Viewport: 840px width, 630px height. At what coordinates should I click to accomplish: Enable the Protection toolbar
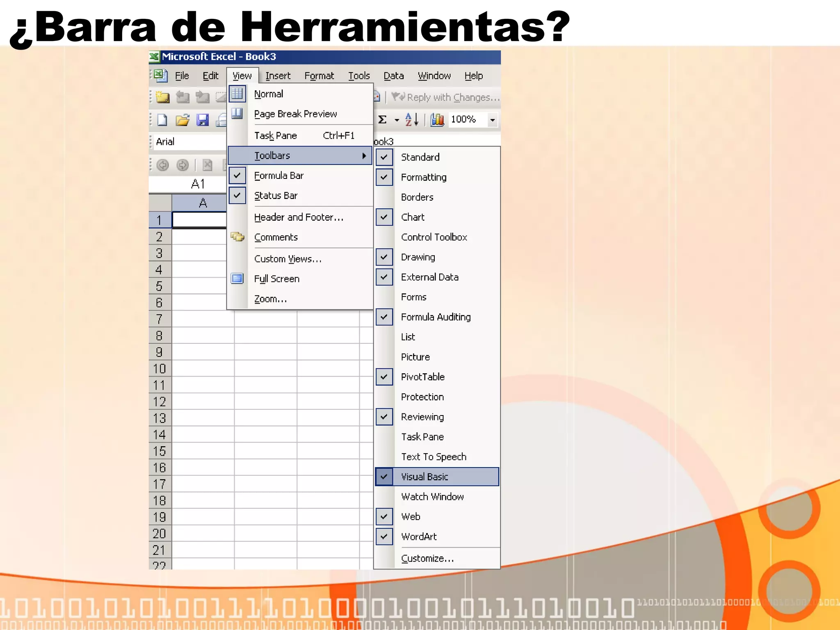[x=437, y=397]
